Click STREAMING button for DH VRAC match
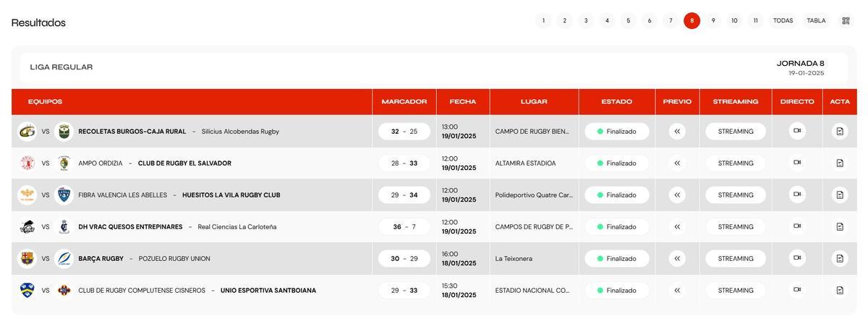Viewport: 868px width, 329px height. (x=736, y=227)
